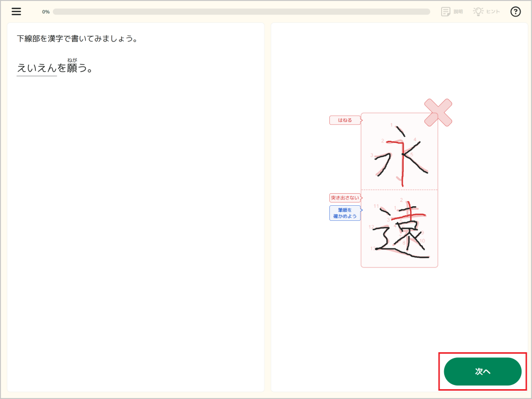Click the progress bar
This screenshot has height=399, width=532.
(241, 11)
